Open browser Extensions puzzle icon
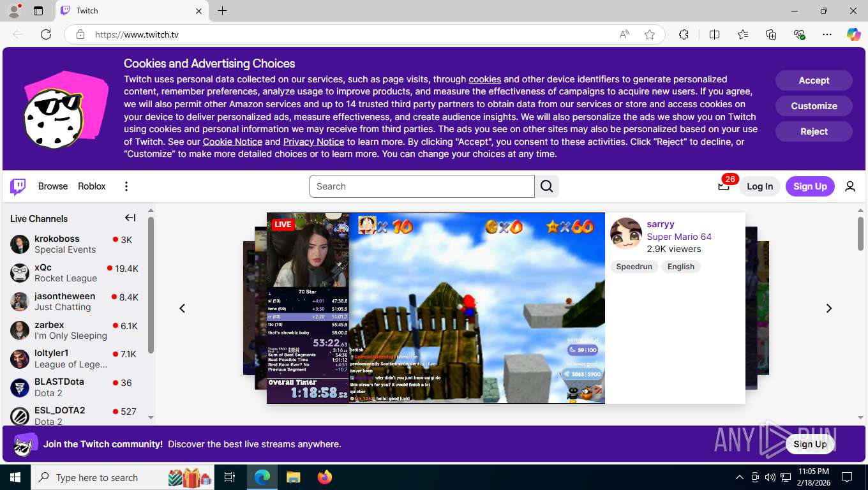The height and width of the screenshot is (490, 868). point(684,34)
